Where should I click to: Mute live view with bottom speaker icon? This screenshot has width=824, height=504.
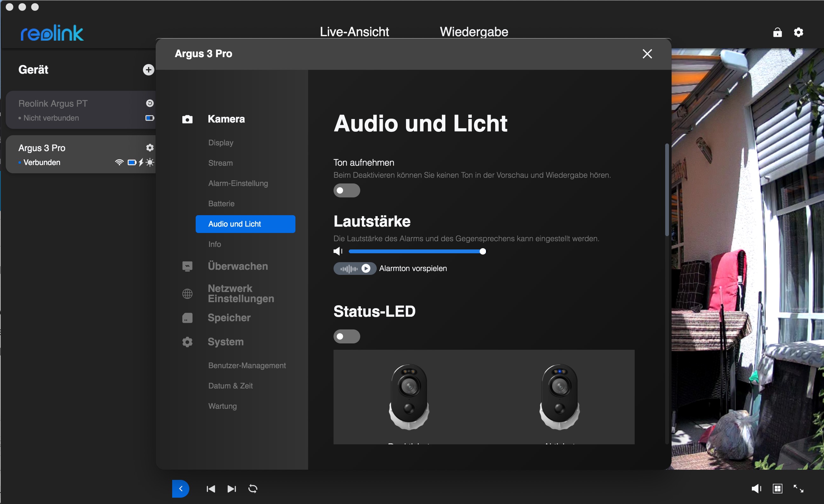tap(756, 489)
